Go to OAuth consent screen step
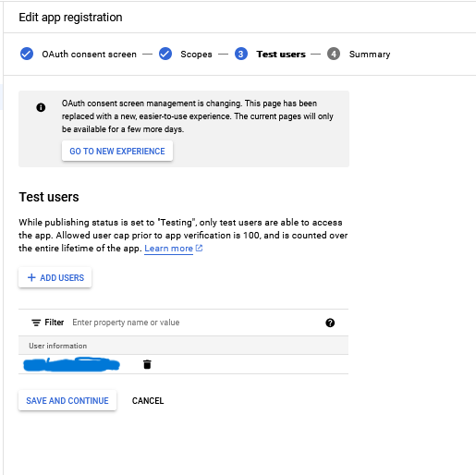 point(89,55)
